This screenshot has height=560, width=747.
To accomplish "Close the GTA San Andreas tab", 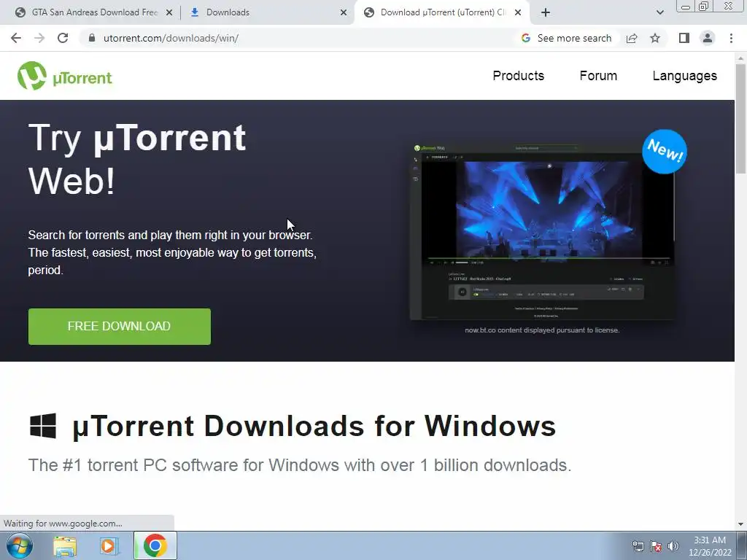I will tap(169, 12).
